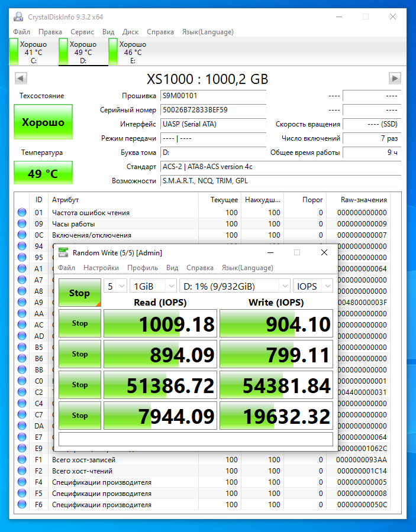
Task: Click status circle icon for attribute 09
Action: point(22,223)
